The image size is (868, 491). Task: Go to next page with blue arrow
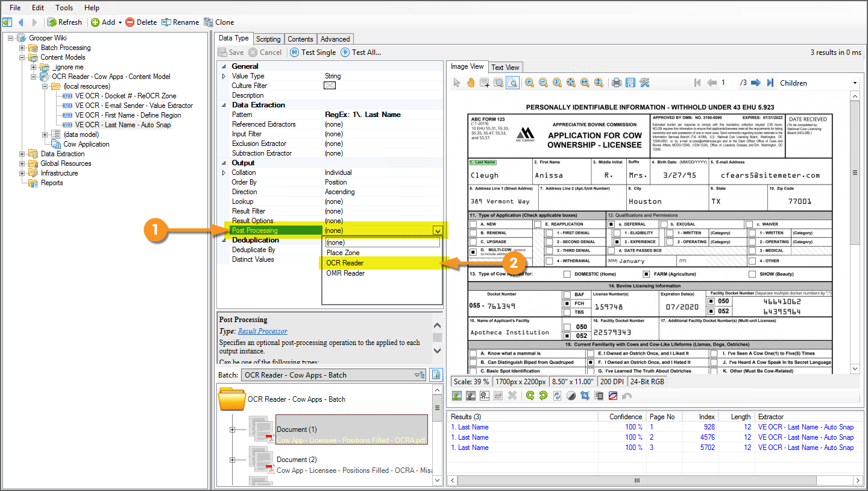(755, 83)
